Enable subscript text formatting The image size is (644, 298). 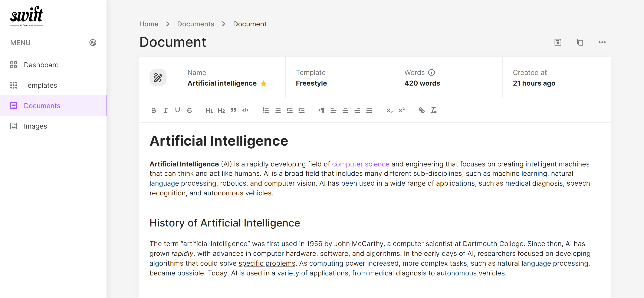click(x=389, y=110)
